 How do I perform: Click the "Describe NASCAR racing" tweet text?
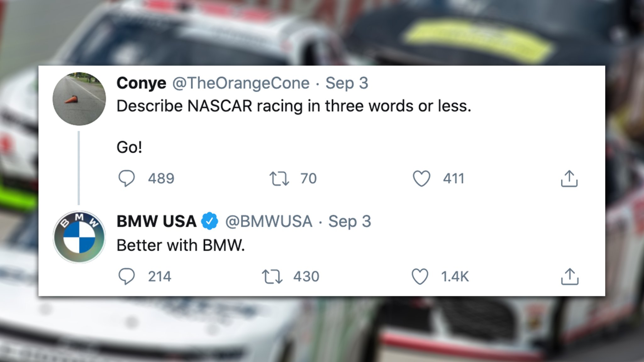pyautogui.click(x=294, y=106)
